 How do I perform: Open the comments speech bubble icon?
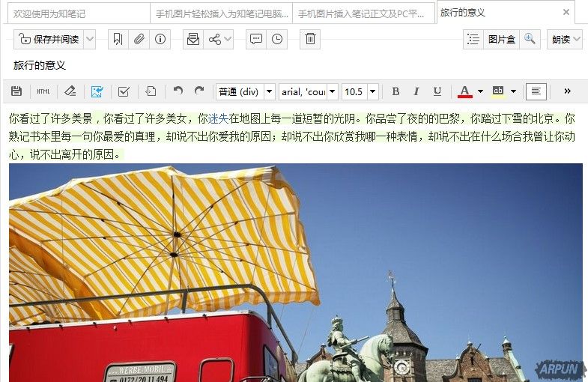256,40
